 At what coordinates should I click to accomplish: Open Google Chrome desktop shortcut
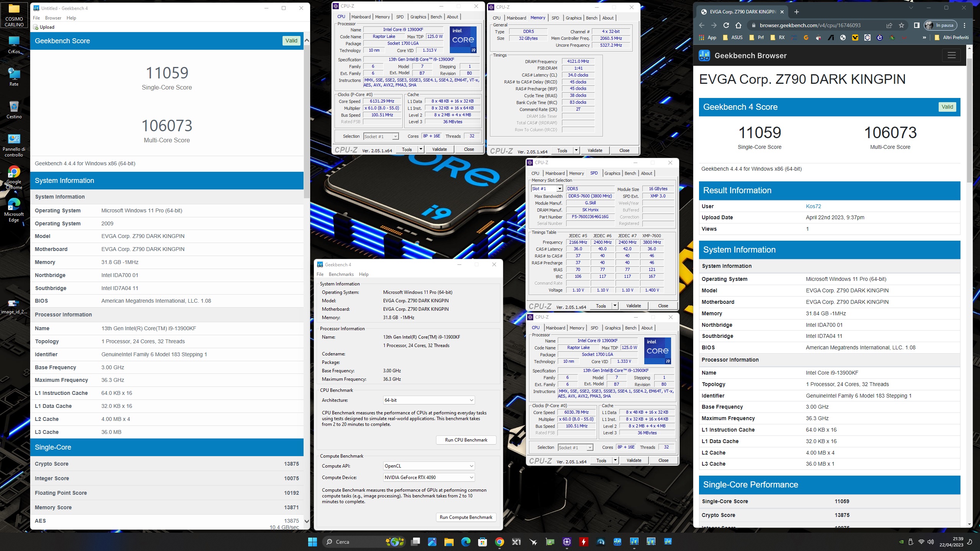(x=14, y=178)
